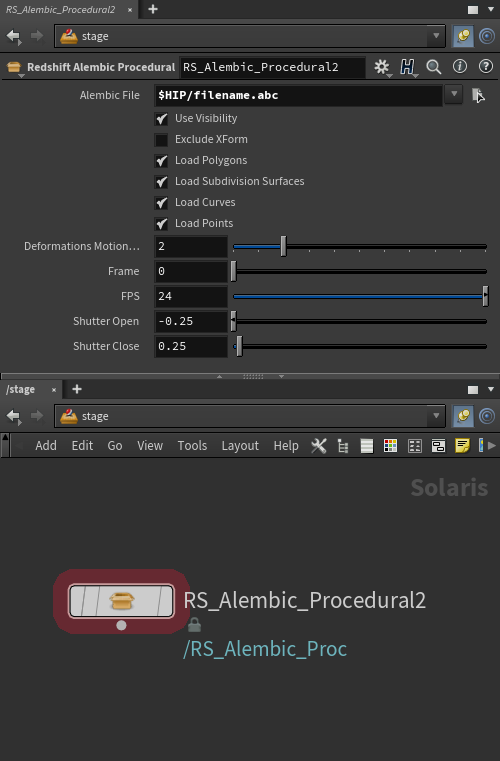
Task: Add a sticky note in the network editor
Action: (x=462, y=446)
